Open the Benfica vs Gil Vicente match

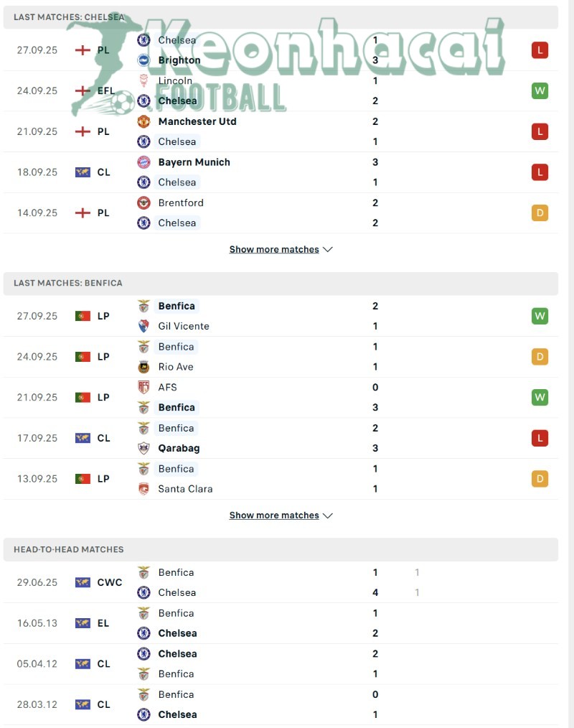(287, 316)
